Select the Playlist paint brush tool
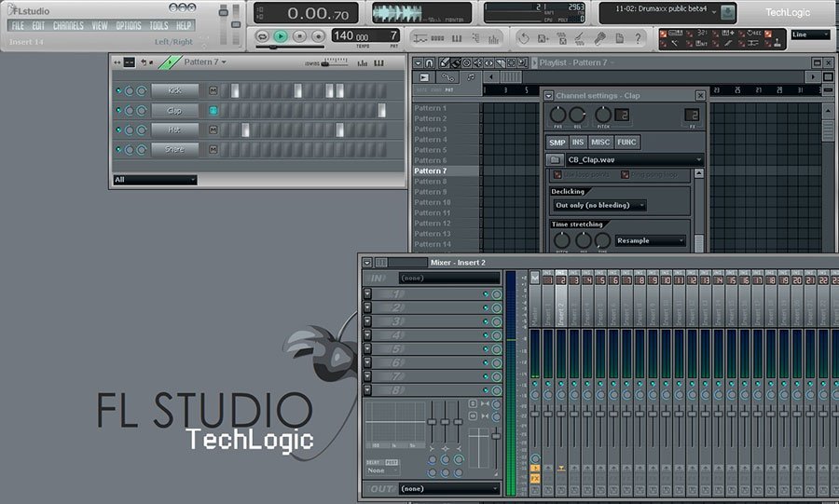This screenshot has height=504, width=839. pyautogui.click(x=455, y=63)
